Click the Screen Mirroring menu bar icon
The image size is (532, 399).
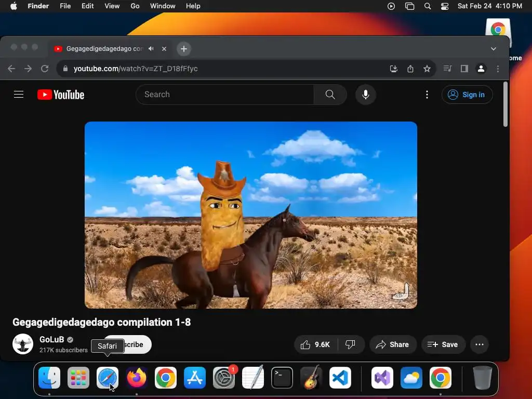tap(409, 6)
